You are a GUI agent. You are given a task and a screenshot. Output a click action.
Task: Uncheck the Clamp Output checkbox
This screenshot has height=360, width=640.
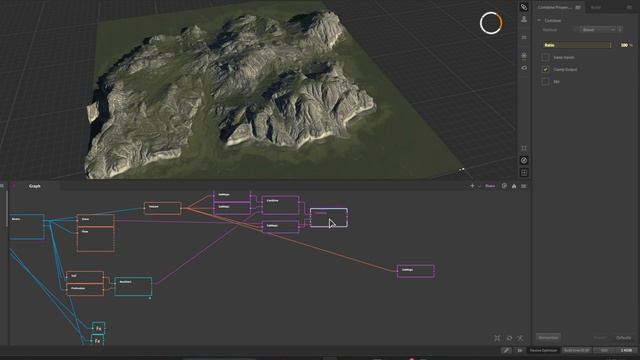(x=545, y=70)
